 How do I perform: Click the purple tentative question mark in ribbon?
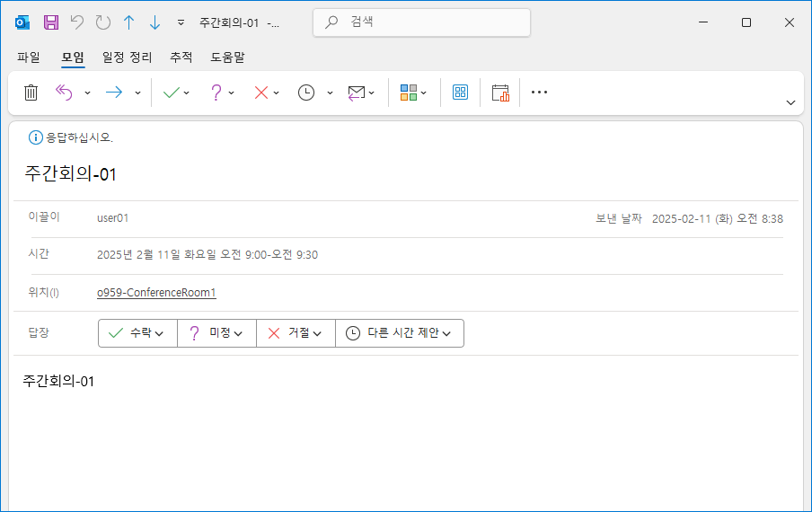[216, 93]
